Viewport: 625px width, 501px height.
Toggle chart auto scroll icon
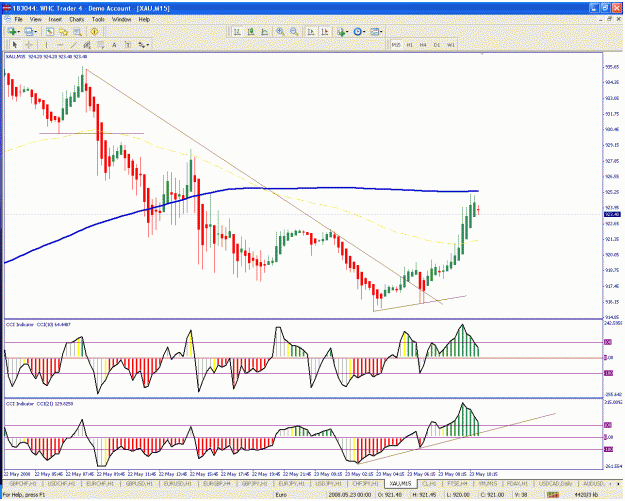(311, 31)
